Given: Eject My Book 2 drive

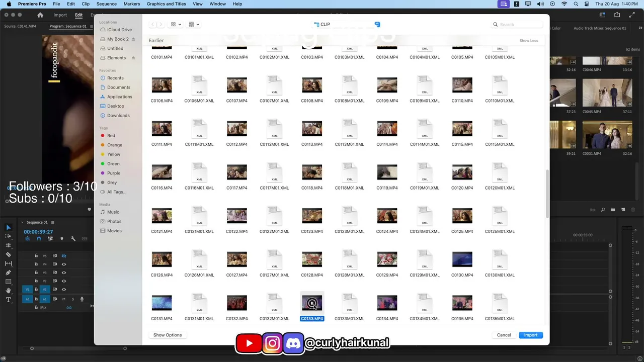Looking at the screenshot, I should [133, 39].
